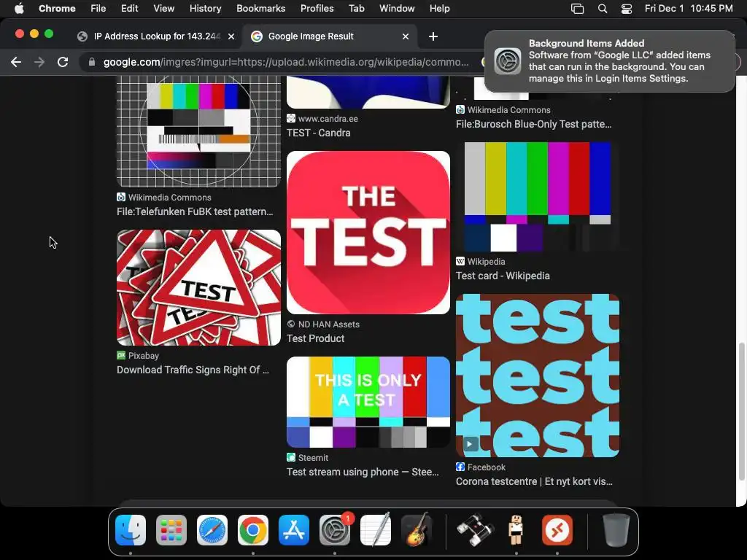Viewport: 747px width, 560px height.
Task: Open the THIS IS ONLY A TEST image
Action: click(368, 402)
